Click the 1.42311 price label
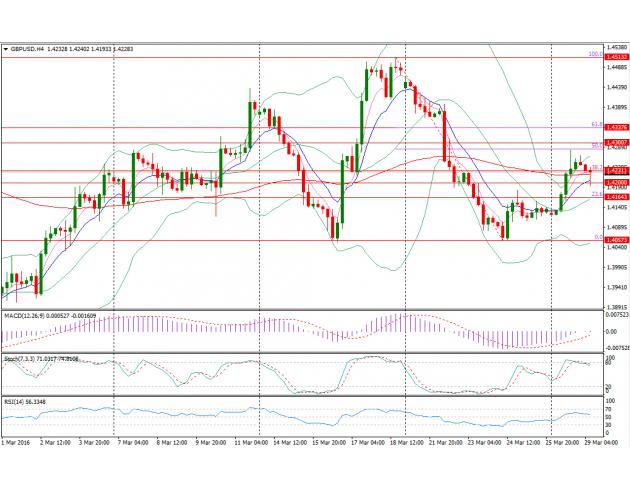This screenshot has width=630, height=490. [614, 171]
